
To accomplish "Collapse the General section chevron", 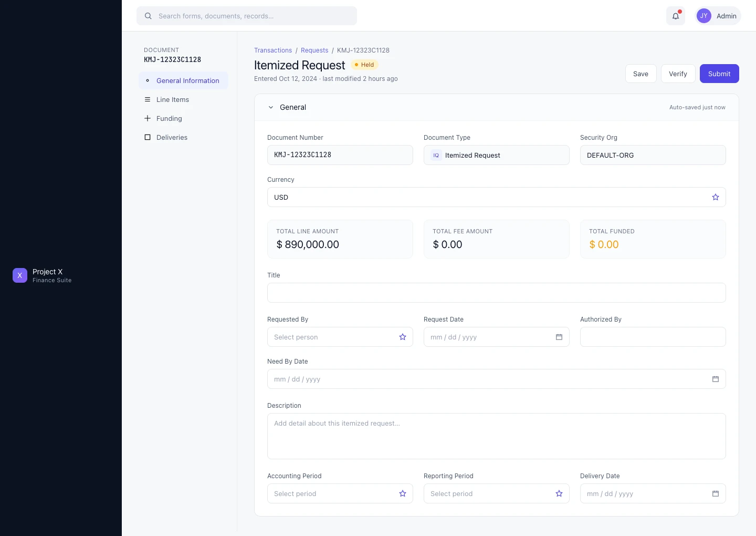I will tap(271, 107).
